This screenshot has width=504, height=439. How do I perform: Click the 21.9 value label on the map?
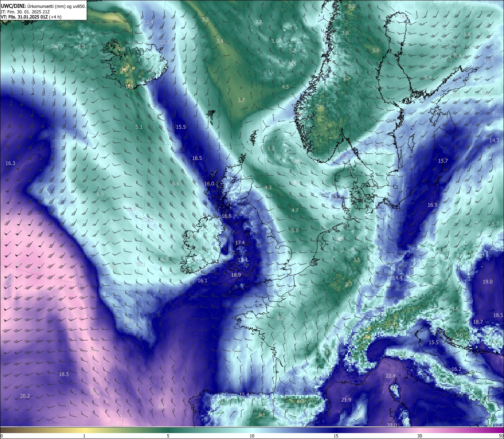[x=346, y=400]
